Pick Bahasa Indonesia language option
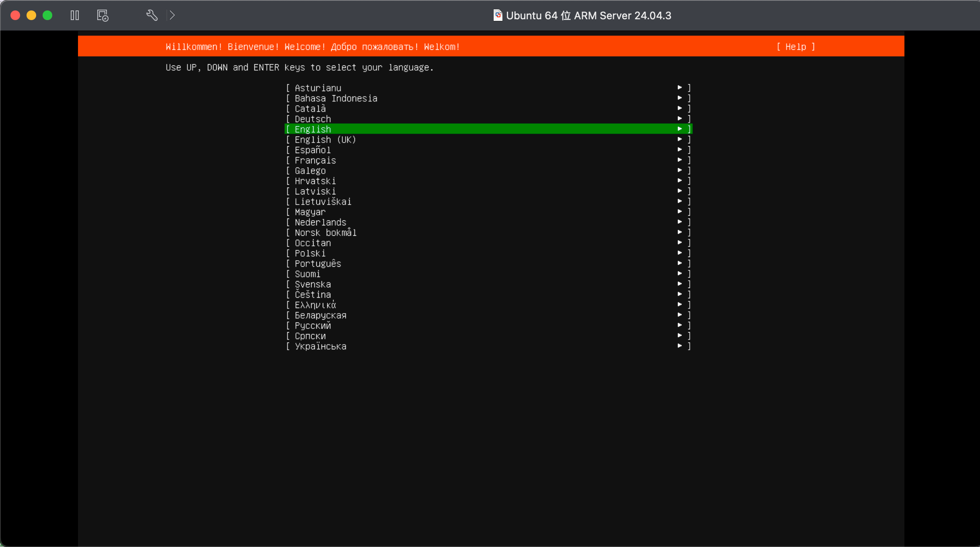The height and width of the screenshot is (547, 980). click(336, 98)
